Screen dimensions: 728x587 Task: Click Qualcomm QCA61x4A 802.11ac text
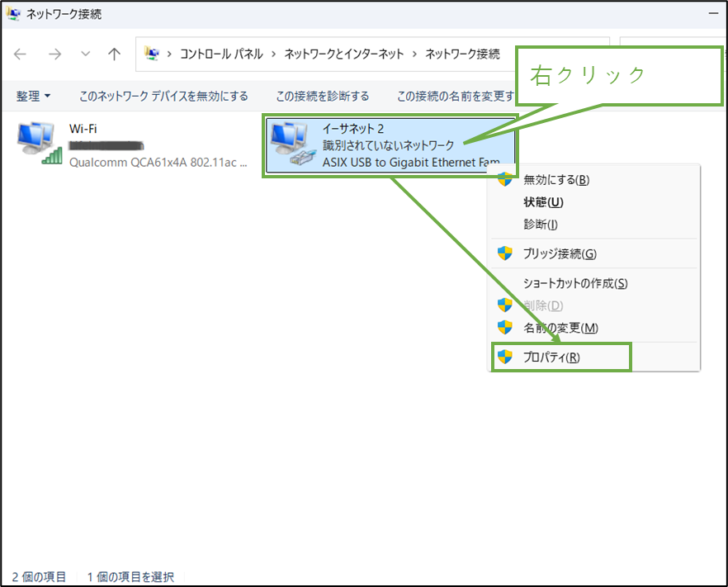pyautogui.click(x=158, y=162)
